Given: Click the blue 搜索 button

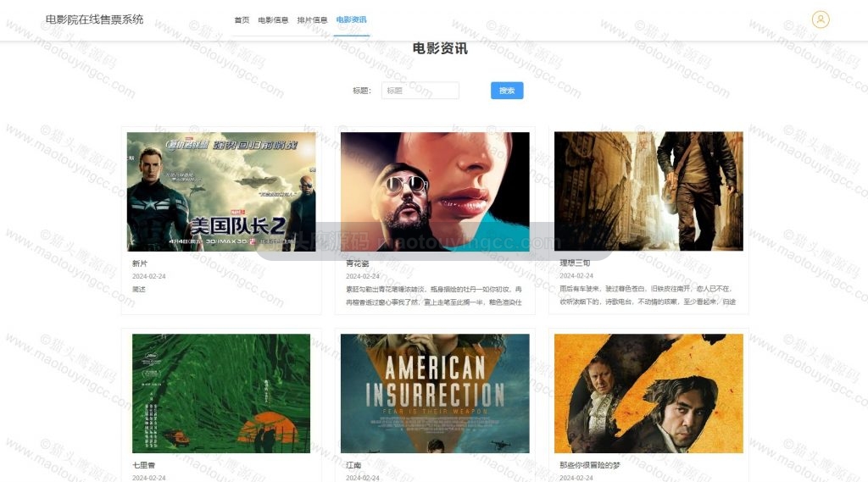Looking at the screenshot, I should tap(507, 90).
